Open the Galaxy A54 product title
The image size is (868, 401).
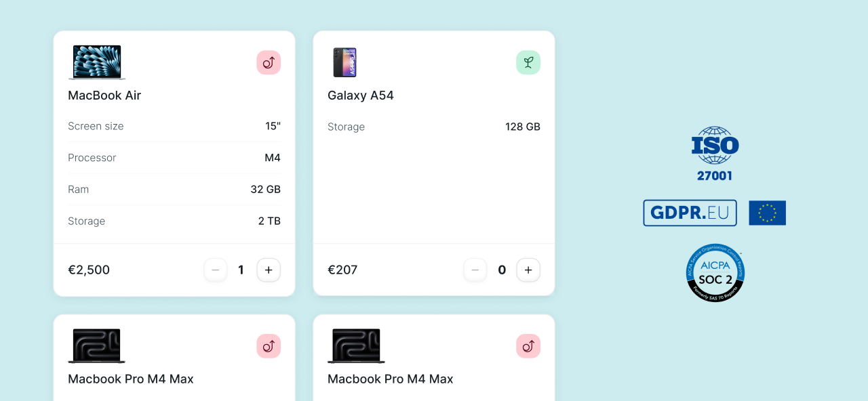(x=361, y=96)
